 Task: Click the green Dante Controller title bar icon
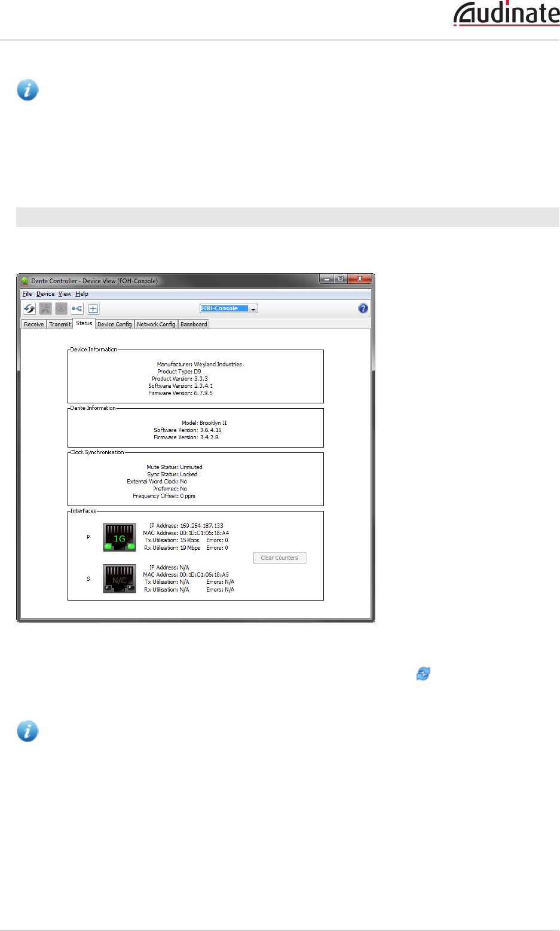(25, 281)
